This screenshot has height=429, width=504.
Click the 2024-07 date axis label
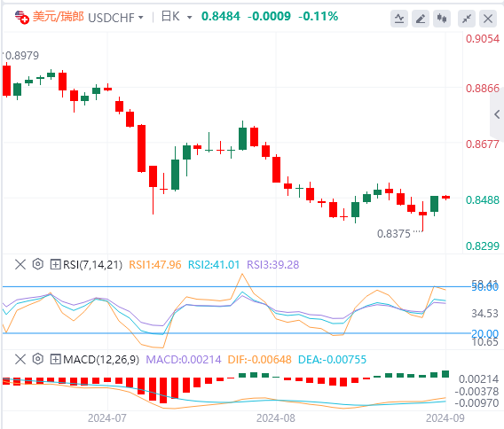[107, 418]
